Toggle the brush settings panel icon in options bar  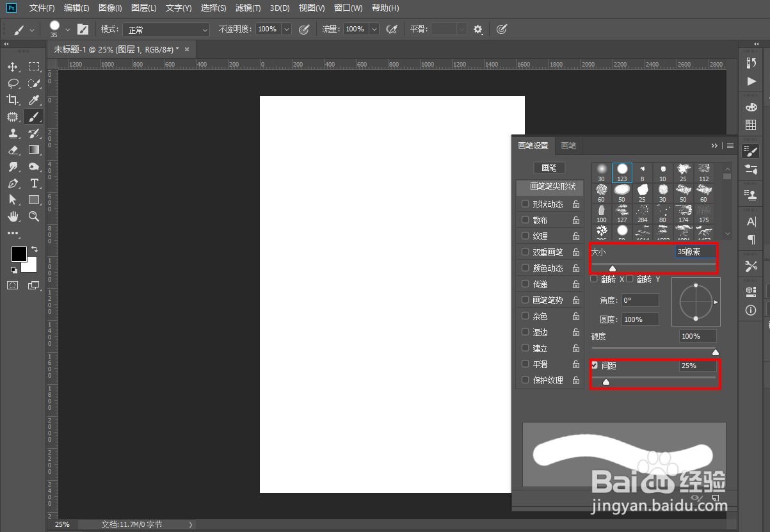coord(83,29)
